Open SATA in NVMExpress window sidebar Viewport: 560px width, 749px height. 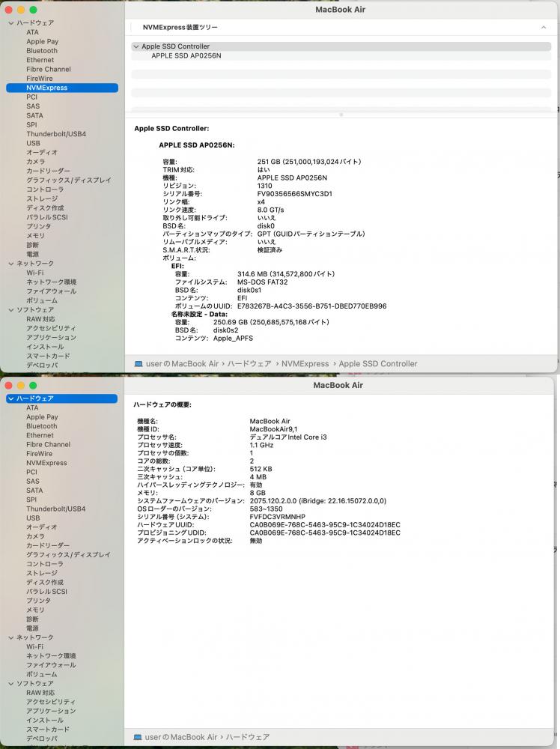coord(35,115)
